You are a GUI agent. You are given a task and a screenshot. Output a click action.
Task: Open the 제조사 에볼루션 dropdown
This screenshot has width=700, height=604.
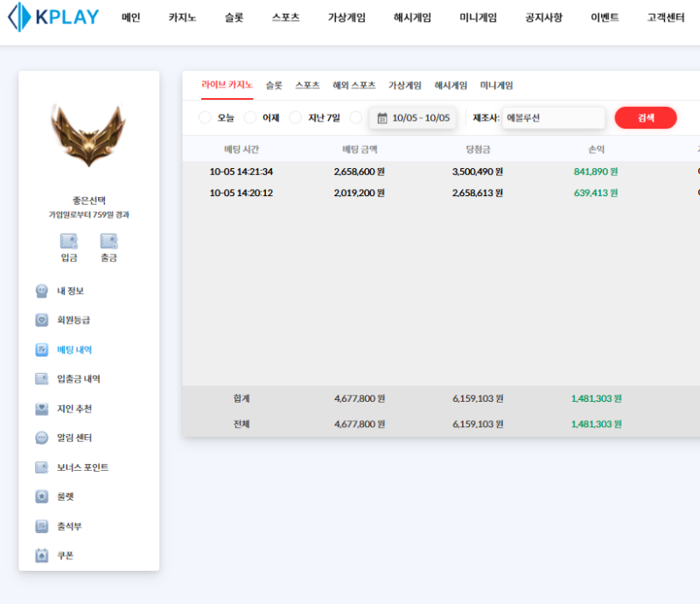click(553, 117)
